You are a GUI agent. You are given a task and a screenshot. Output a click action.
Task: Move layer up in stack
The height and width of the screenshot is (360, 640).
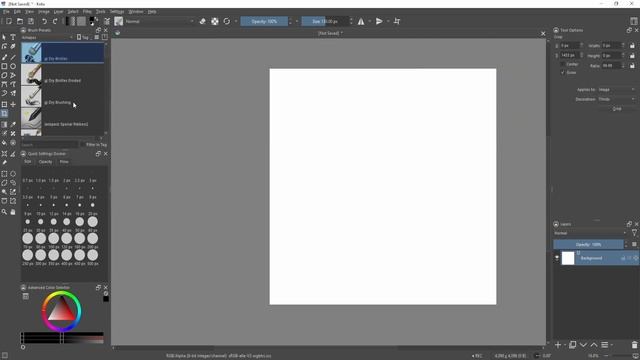[x=594, y=345]
